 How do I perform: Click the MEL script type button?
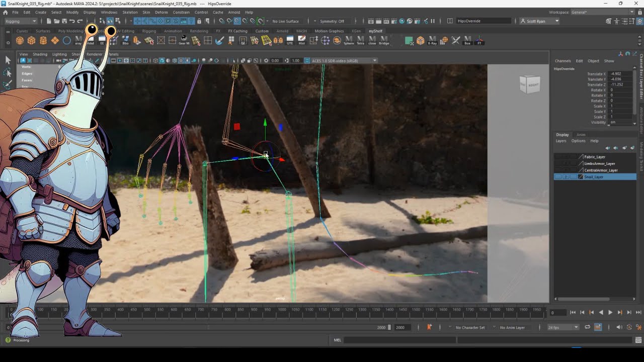coord(338,340)
